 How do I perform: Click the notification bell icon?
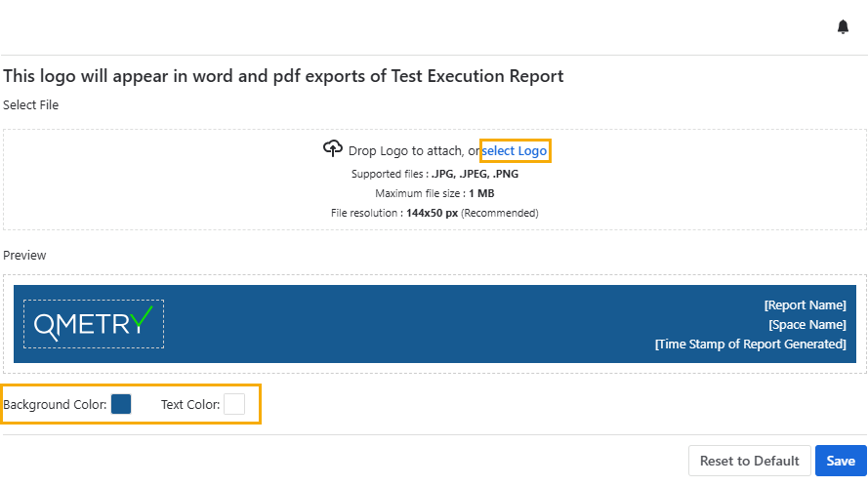coord(843,27)
